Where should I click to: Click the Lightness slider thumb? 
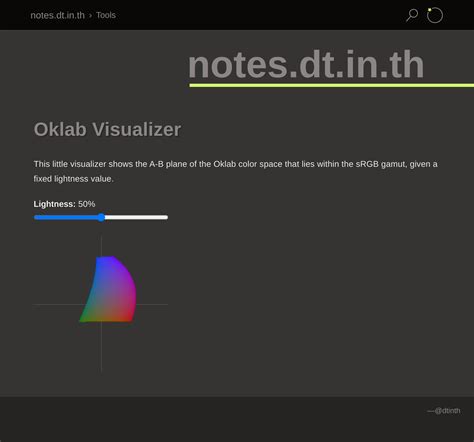point(101,217)
